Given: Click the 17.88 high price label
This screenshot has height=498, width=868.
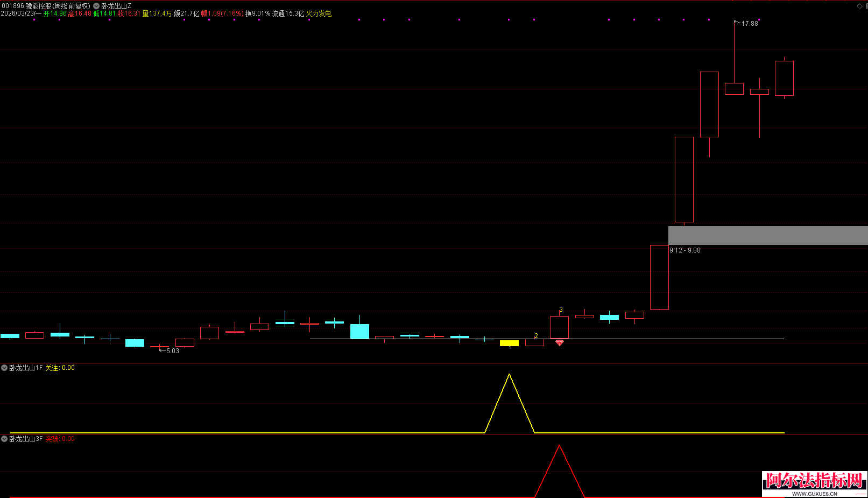Looking at the screenshot, I should click(750, 24).
